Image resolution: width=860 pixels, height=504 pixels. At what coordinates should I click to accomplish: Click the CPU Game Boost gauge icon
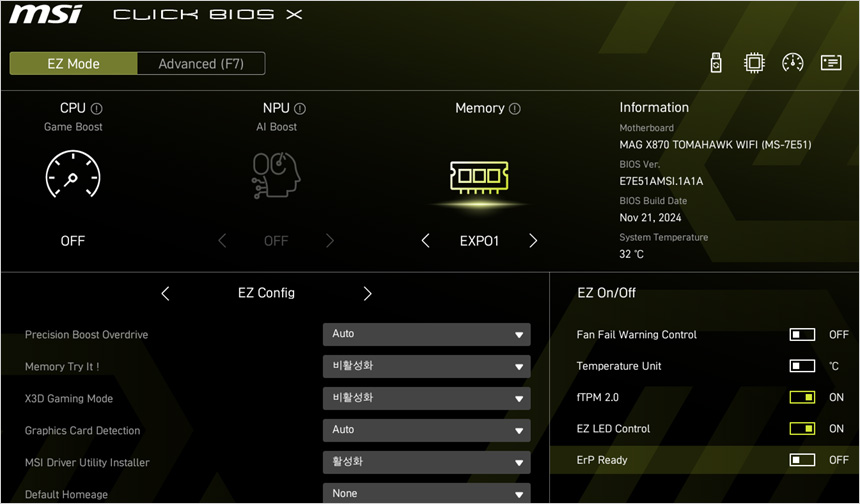point(73,177)
